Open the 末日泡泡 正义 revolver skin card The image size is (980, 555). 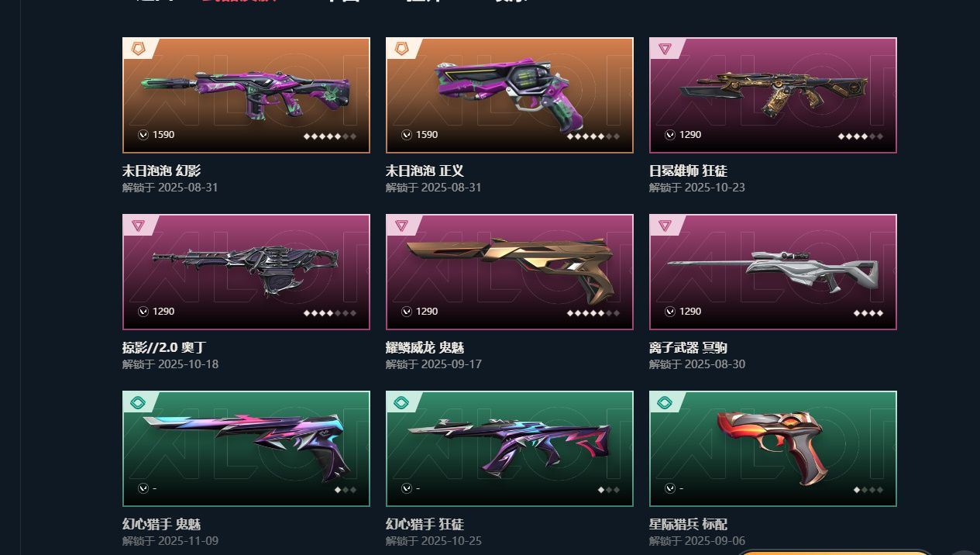tap(510, 95)
